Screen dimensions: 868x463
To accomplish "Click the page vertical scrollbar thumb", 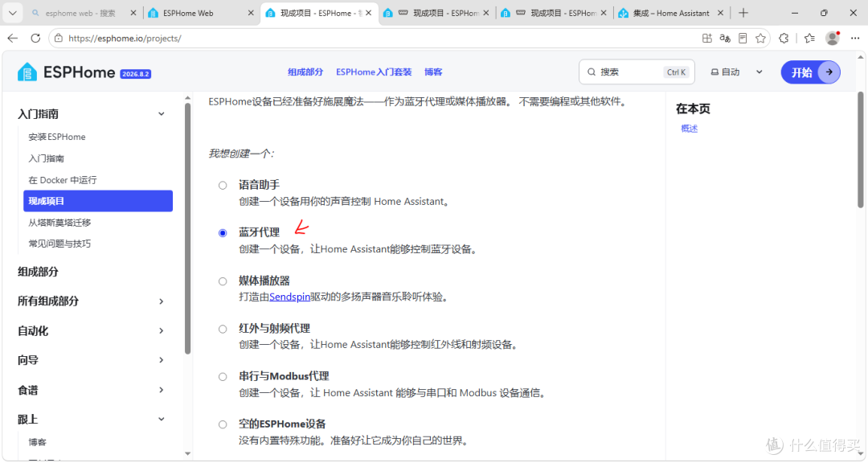I will tap(861, 150).
